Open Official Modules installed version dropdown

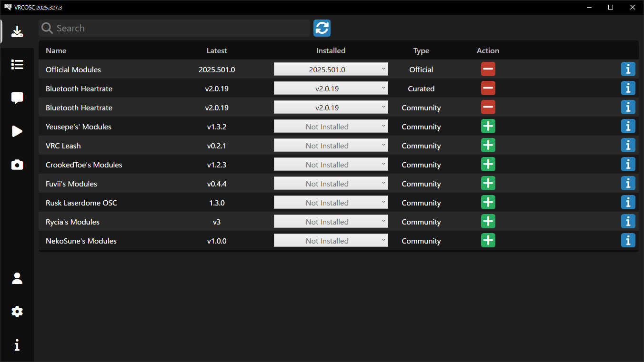coord(331,69)
